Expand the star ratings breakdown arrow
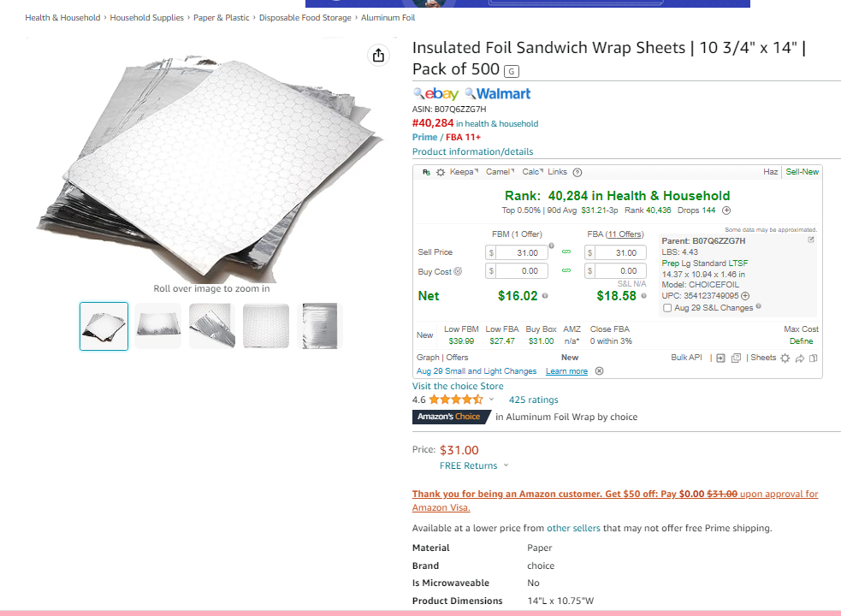 pos(491,400)
